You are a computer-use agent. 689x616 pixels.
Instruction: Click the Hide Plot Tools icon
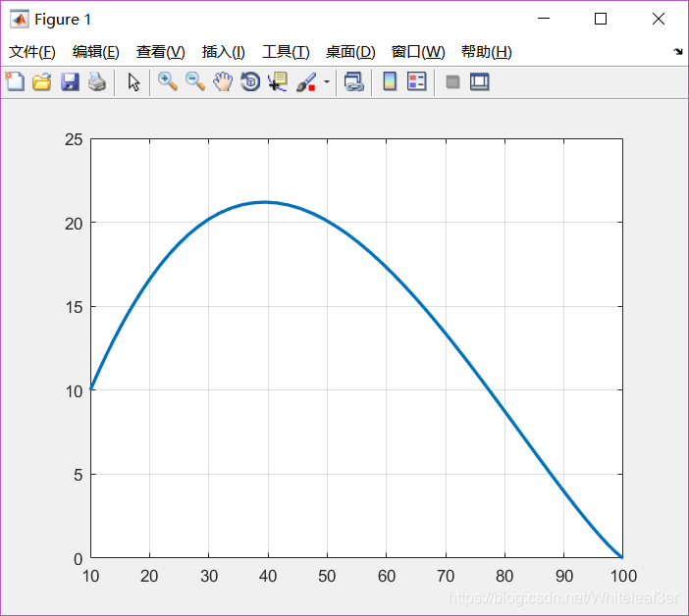click(x=452, y=81)
